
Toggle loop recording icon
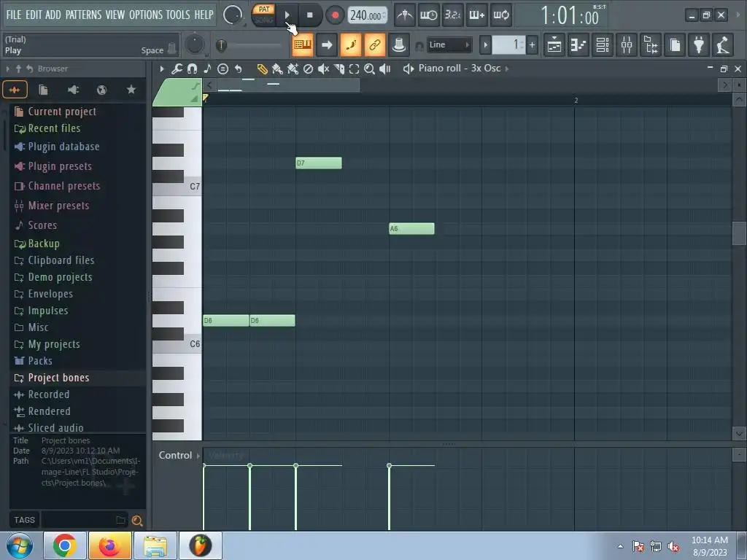(x=500, y=15)
